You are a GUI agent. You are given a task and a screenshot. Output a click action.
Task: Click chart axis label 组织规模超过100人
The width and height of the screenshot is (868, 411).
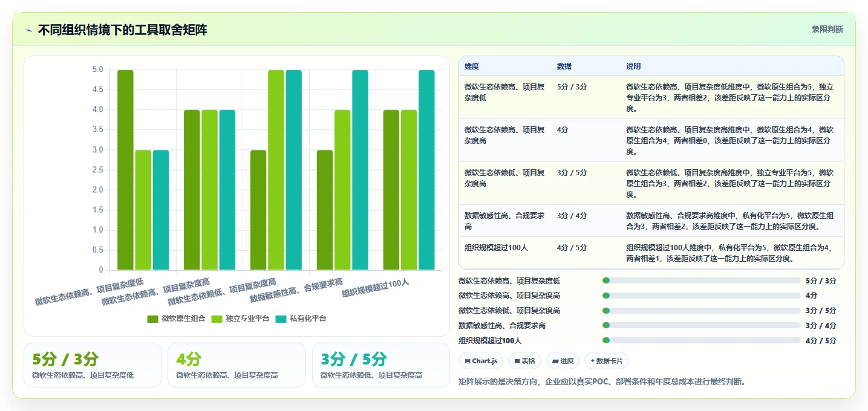point(375,288)
